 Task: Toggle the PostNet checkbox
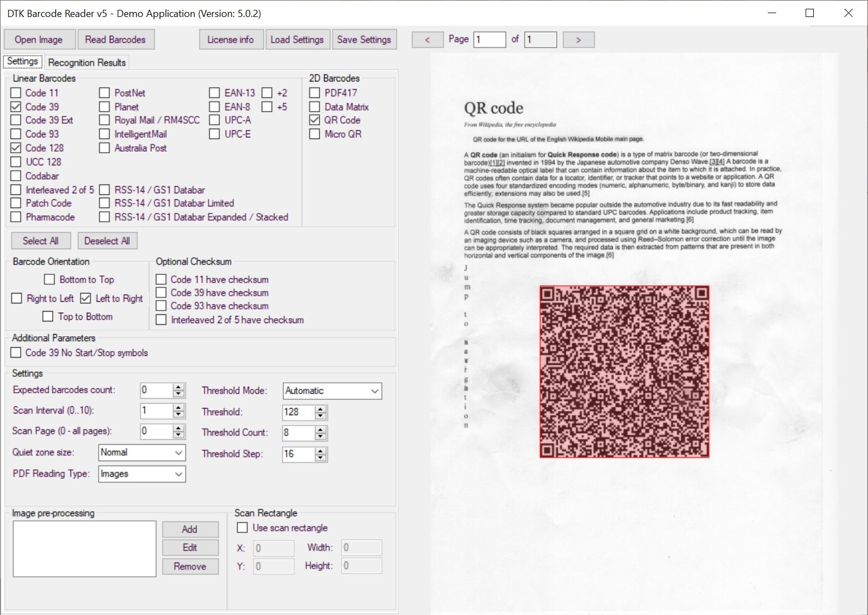[x=105, y=93]
